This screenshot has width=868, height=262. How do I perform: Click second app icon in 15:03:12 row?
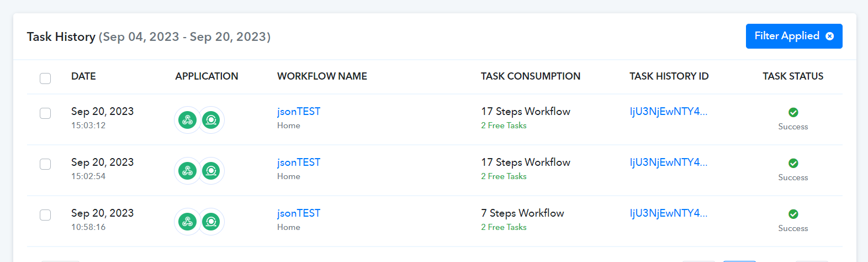click(x=211, y=120)
